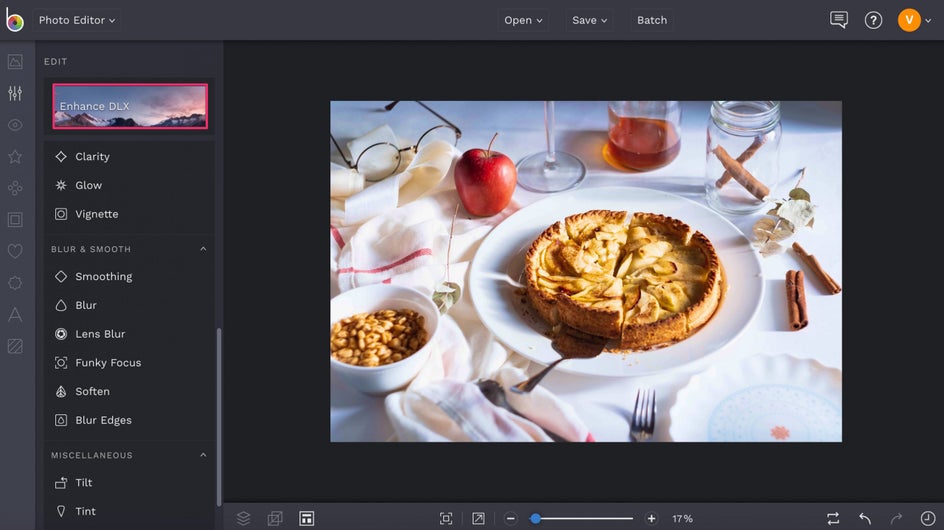Screen dimensions: 944x530
Task: Click the orange V user avatar
Action: [x=909, y=20]
